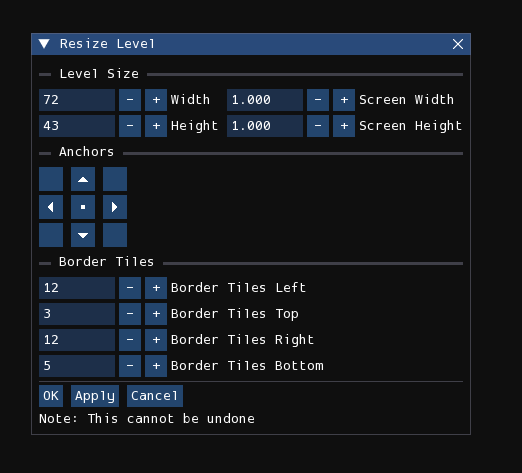Viewport: 522px width, 473px height.
Task: Click the Anchors section label
Action: (87, 152)
